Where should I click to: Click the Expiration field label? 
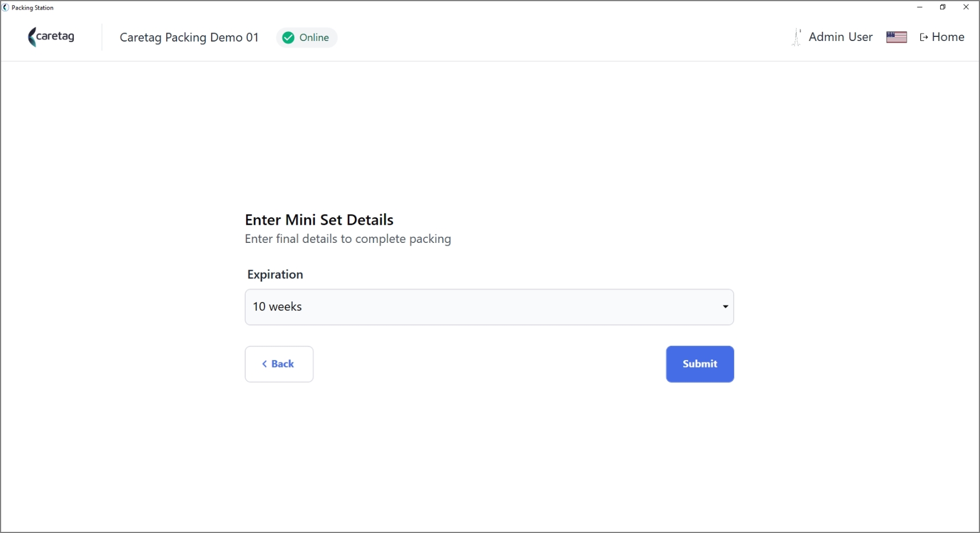click(x=275, y=275)
